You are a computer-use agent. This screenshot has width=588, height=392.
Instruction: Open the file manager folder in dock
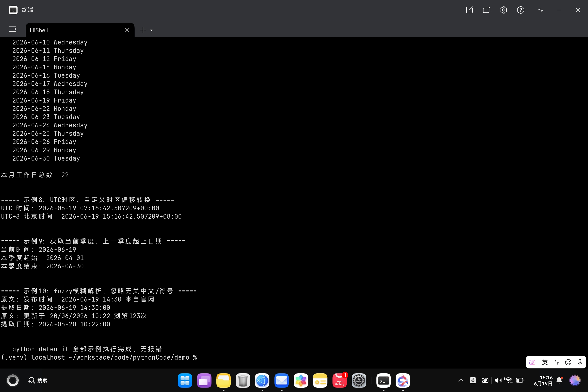click(x=224, y=381)
